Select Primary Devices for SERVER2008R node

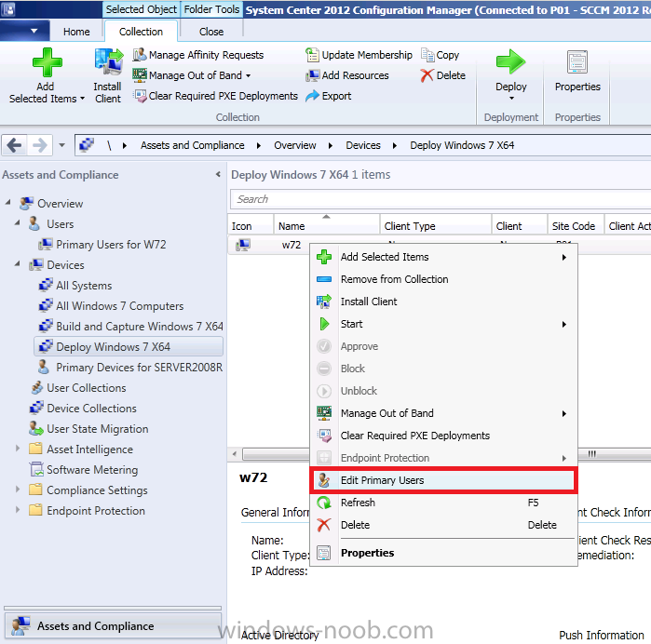(130, 368)
